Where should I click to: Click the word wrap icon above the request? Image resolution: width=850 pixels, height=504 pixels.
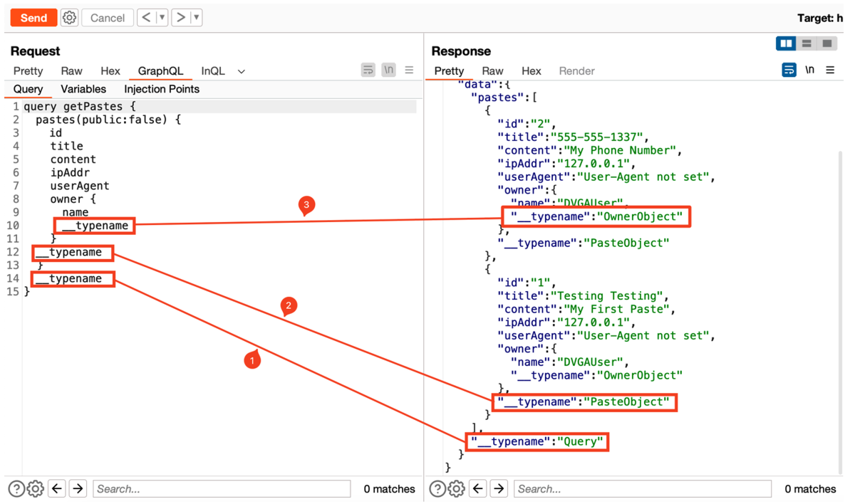[x=368, y=70]
